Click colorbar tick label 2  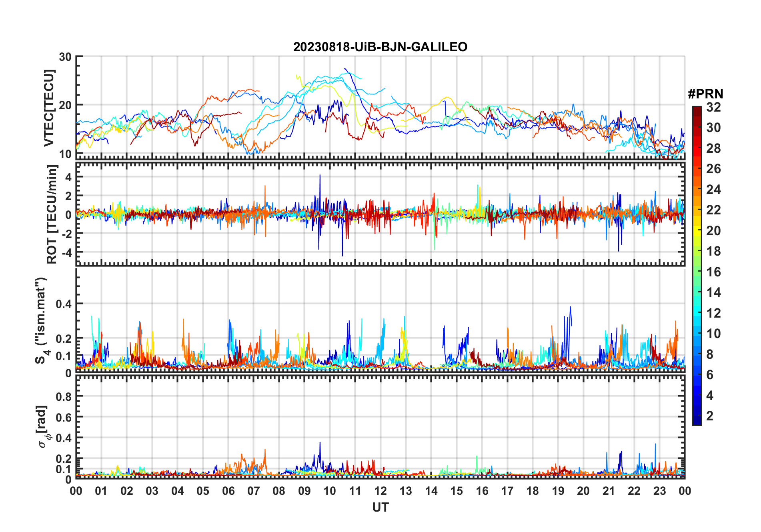pyautogui.click(x=710, y=416)
